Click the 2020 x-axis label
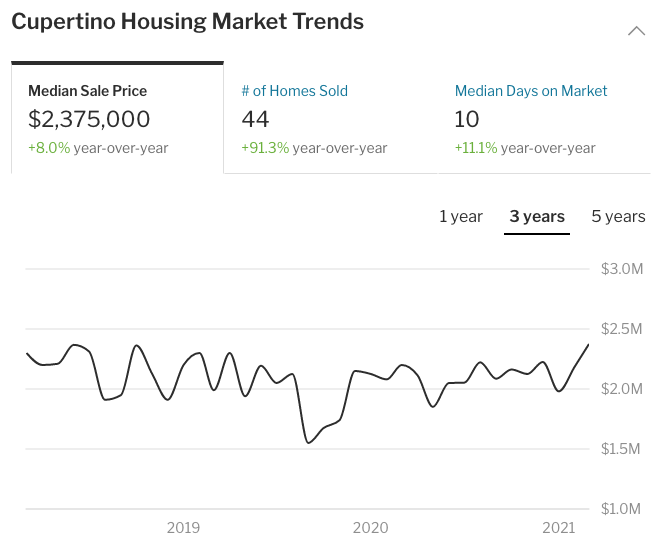This screenshot has height=549, width=671. 370,527
